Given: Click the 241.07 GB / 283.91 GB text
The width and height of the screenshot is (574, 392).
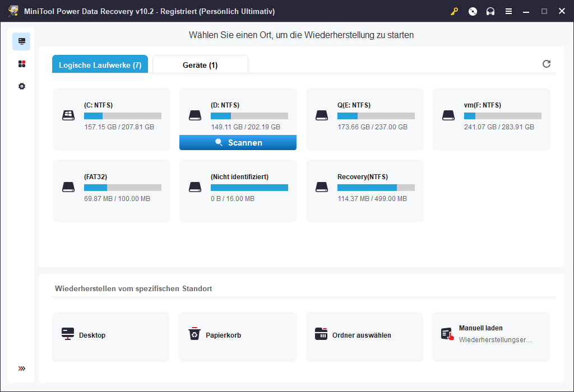Looking at the screenshot, I should click(499, 127).
